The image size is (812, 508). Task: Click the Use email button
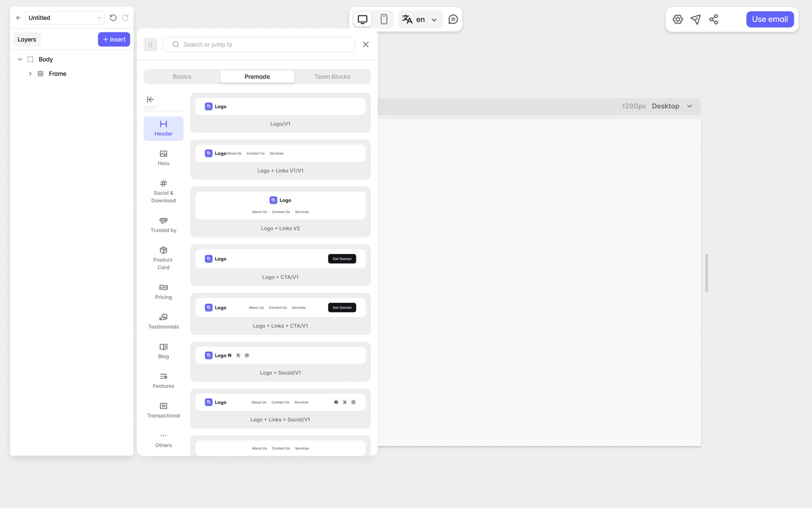click(x=769, y=19)
